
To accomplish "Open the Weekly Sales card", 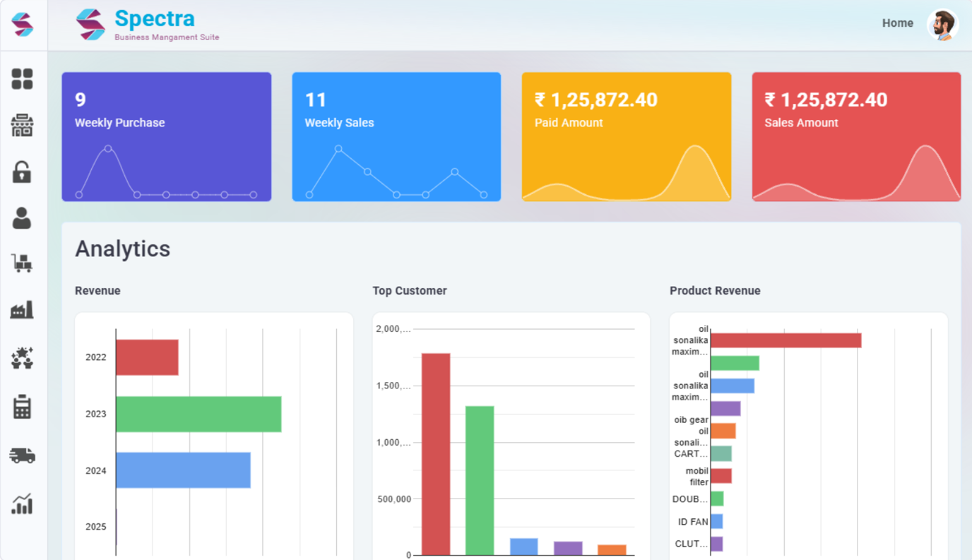I will click(396, 136).
